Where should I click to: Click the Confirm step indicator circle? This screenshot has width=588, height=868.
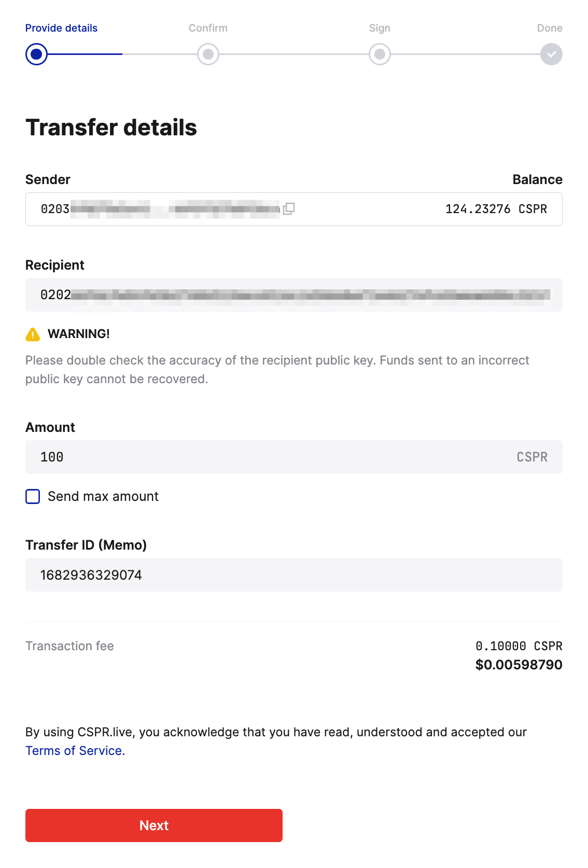point(208,54)
